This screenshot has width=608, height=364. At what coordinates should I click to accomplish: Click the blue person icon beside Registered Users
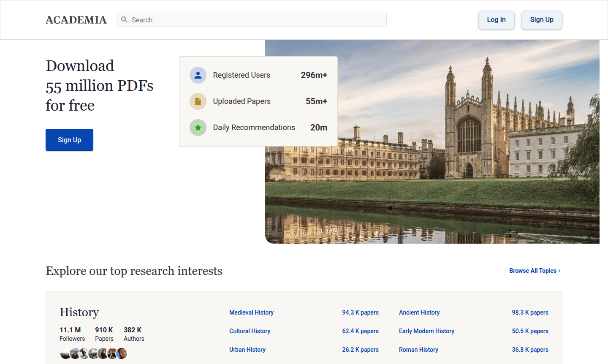point(198,75)
